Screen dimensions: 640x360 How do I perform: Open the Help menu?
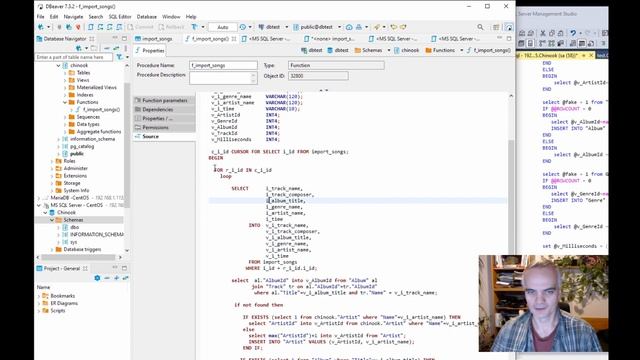click(191, 17)
